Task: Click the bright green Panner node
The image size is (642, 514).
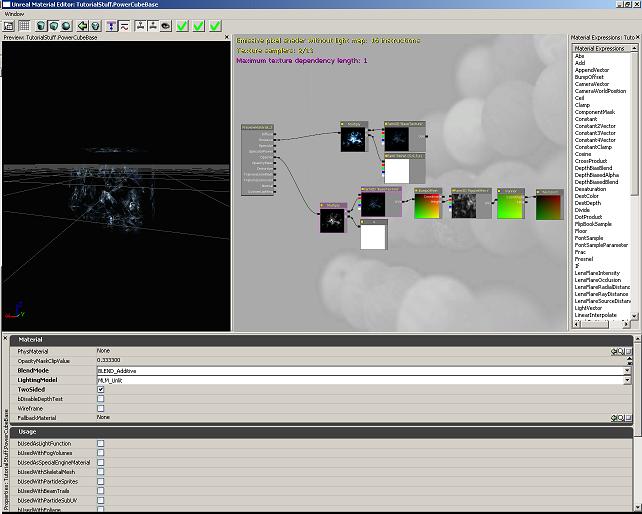Action: click(x=511, y=204)
